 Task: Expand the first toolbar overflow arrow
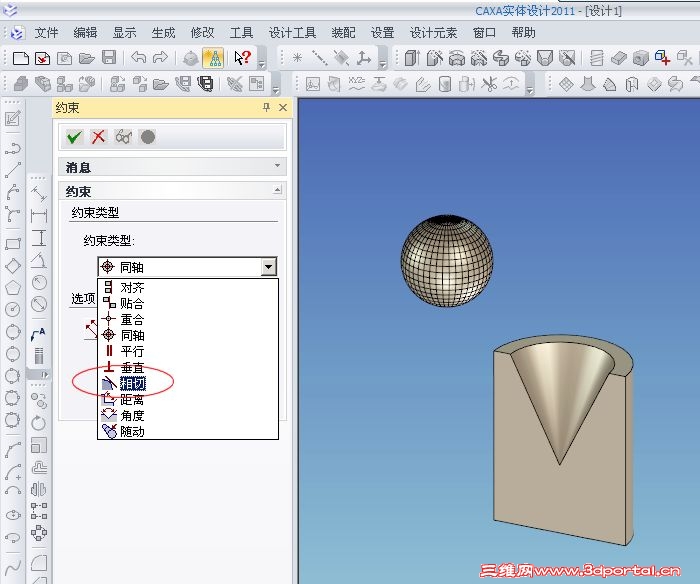[262, 64]
